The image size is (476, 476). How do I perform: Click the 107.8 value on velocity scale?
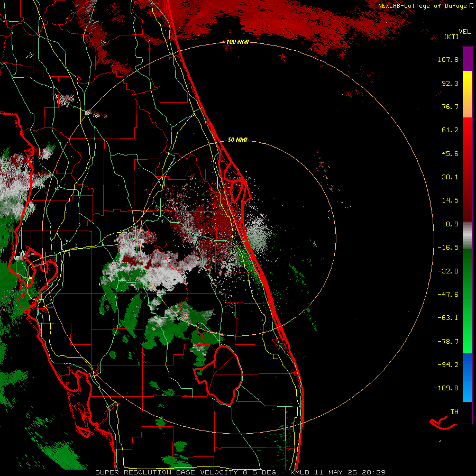448,59
